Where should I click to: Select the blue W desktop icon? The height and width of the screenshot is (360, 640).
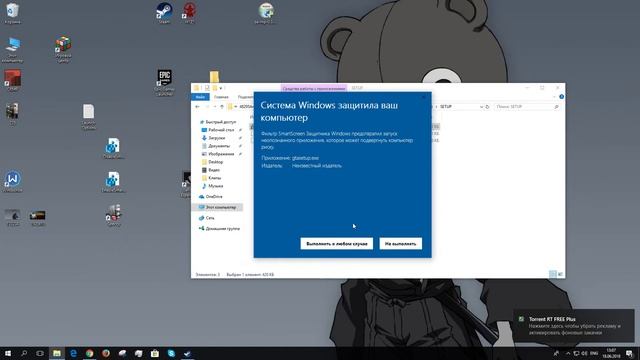coord(13,181)
